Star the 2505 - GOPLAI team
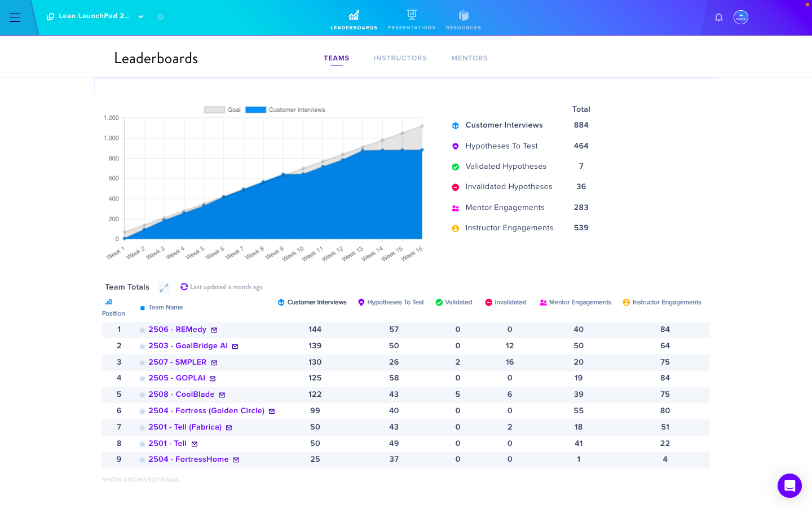812x508 pixels. 143,379
